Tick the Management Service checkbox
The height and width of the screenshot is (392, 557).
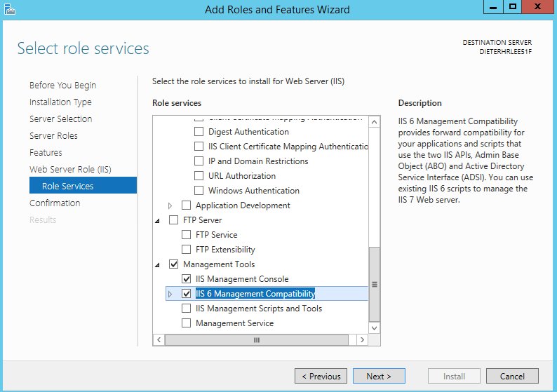186,323
